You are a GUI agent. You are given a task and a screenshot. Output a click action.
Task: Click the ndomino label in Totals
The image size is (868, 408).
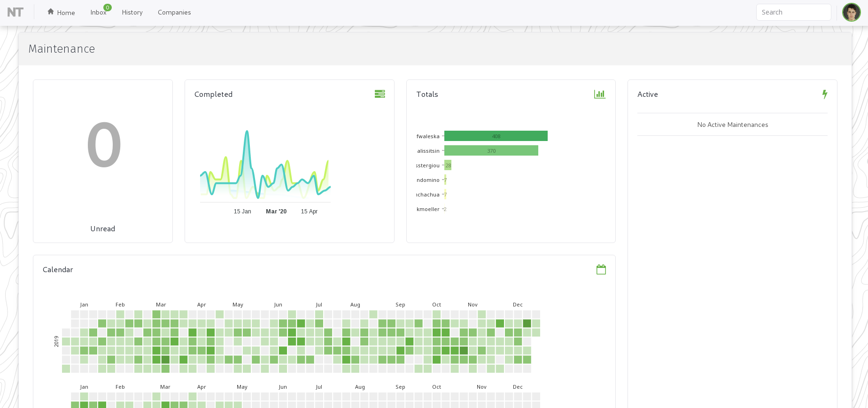pos(428,180)
